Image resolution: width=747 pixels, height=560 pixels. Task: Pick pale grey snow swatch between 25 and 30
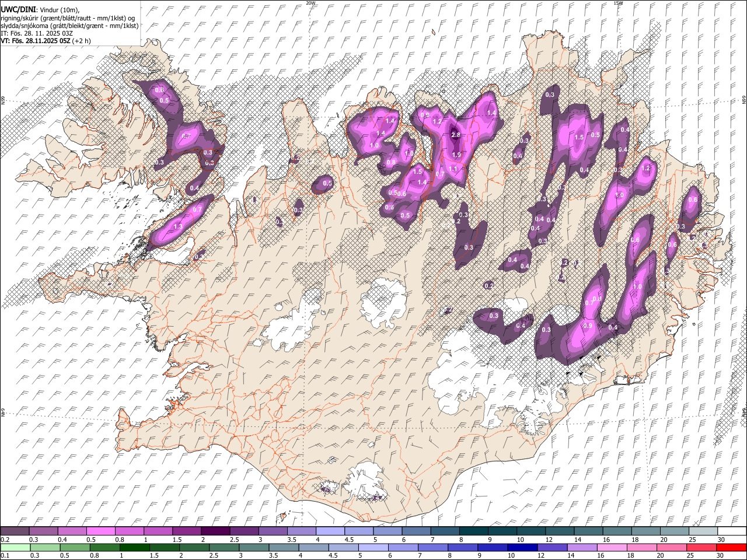(703, 531)
